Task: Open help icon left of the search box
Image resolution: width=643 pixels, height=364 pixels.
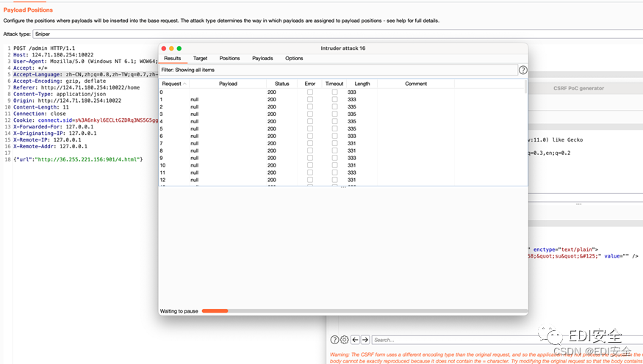Action: [334, 340]
